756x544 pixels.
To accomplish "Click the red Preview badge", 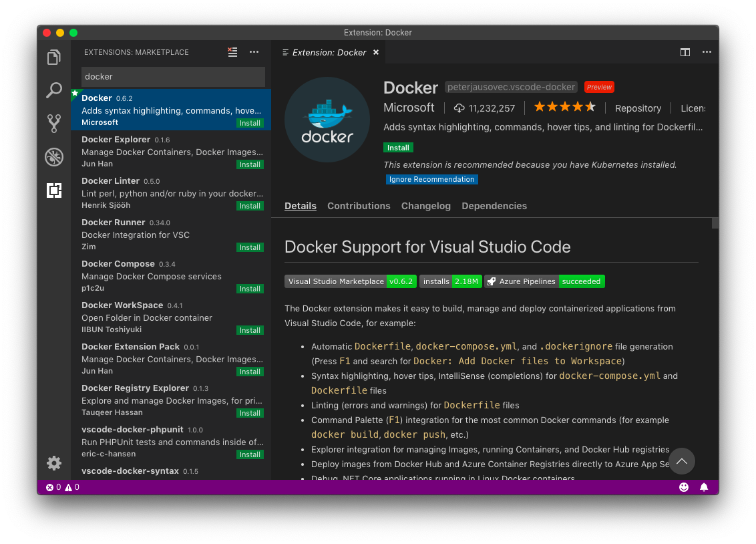I will pos(599,87).
